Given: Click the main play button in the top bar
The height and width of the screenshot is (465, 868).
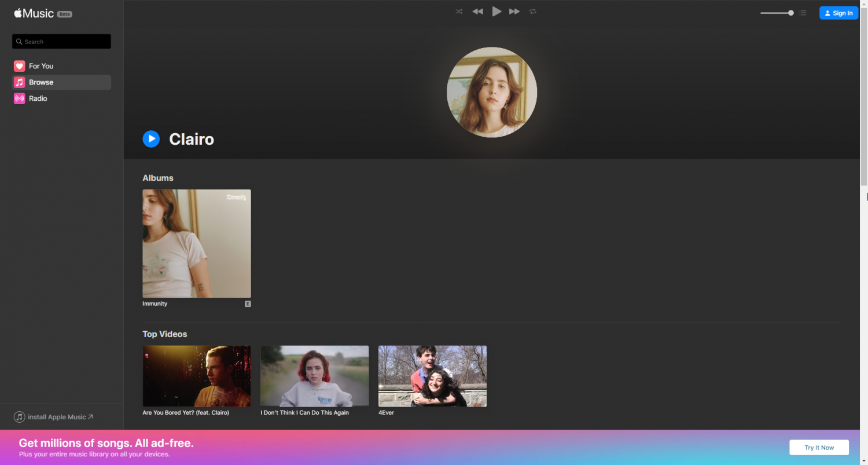Looking at the screenshot, I should tap(496, 12).
